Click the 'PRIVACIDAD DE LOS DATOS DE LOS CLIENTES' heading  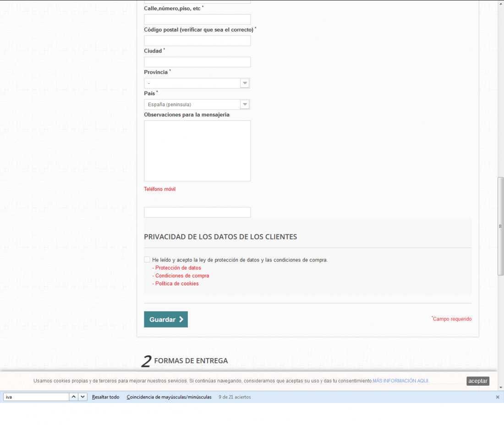[x=220, y=237]
